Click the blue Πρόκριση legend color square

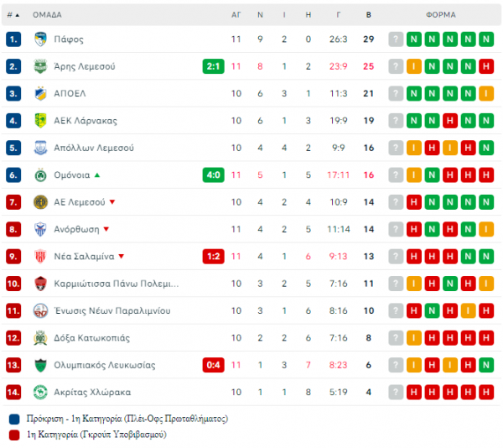pyautogui.click(x=14, y=419)
